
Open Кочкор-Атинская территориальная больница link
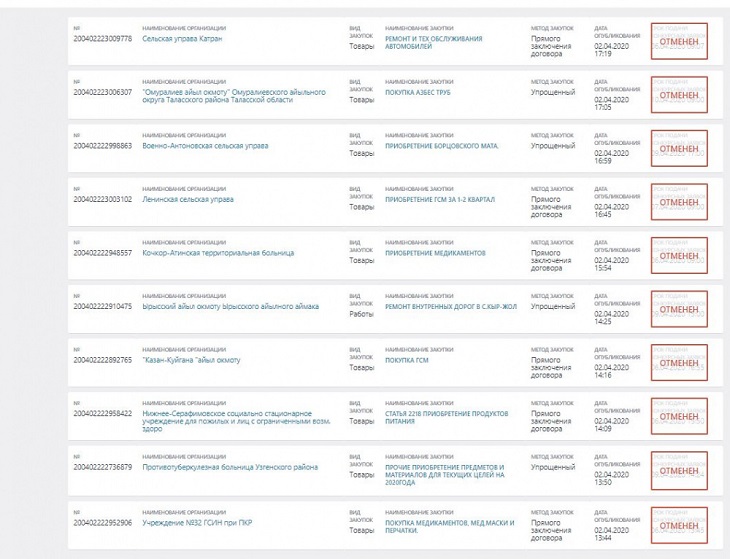click(218, 253)
